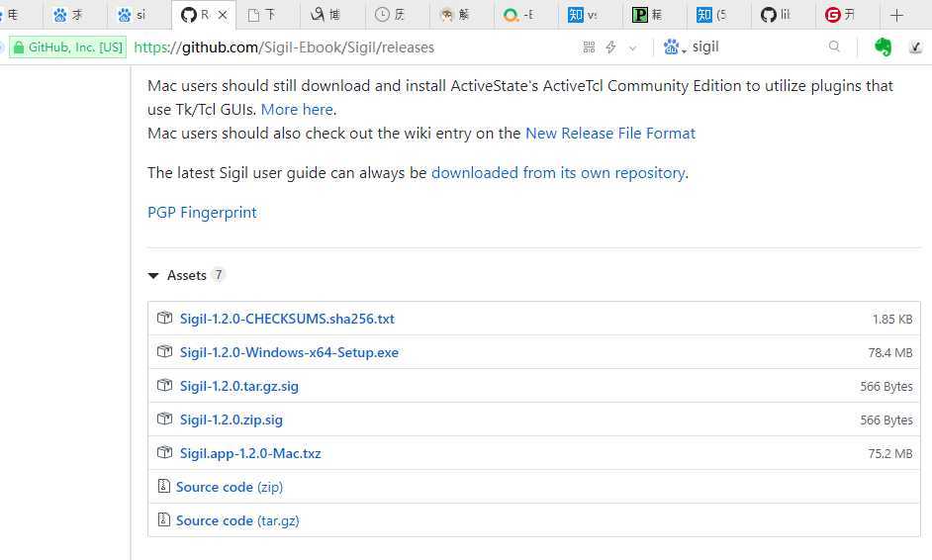932x560 pixels.
Task: Open a new browser tab with plus button
Action: tap(897, 15)
